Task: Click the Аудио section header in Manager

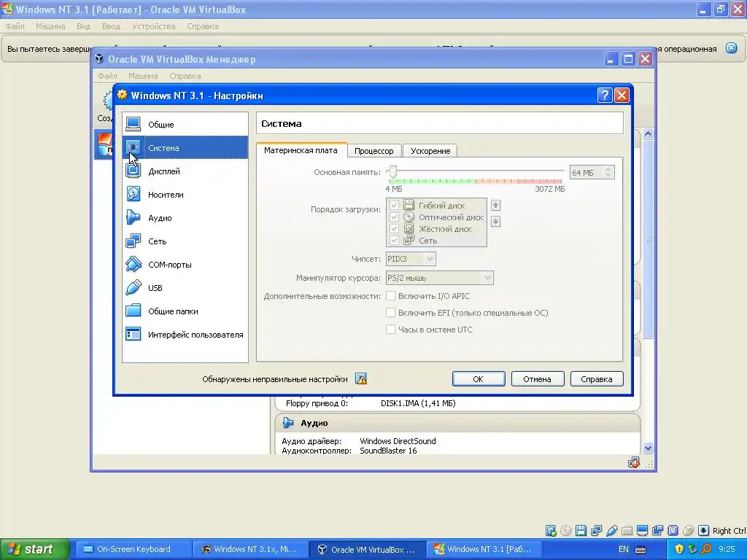Action: pos(457,423)
